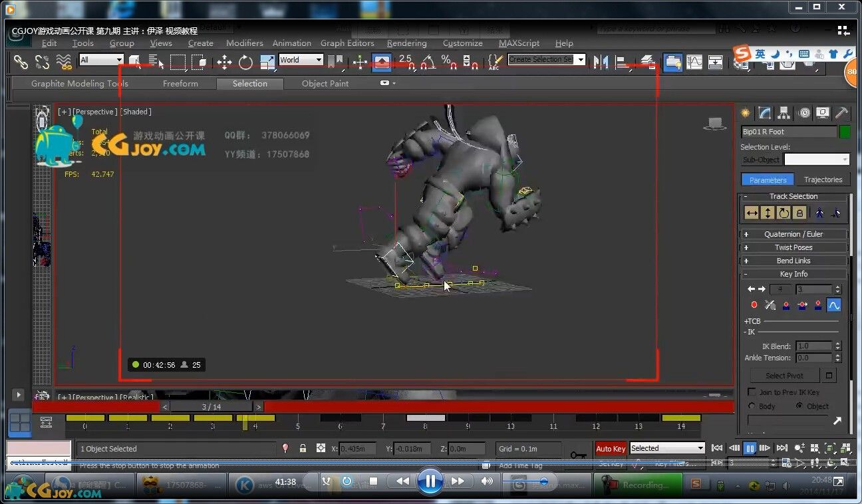
Task: Open the MAXScript menu
Action: coord(519,43)
